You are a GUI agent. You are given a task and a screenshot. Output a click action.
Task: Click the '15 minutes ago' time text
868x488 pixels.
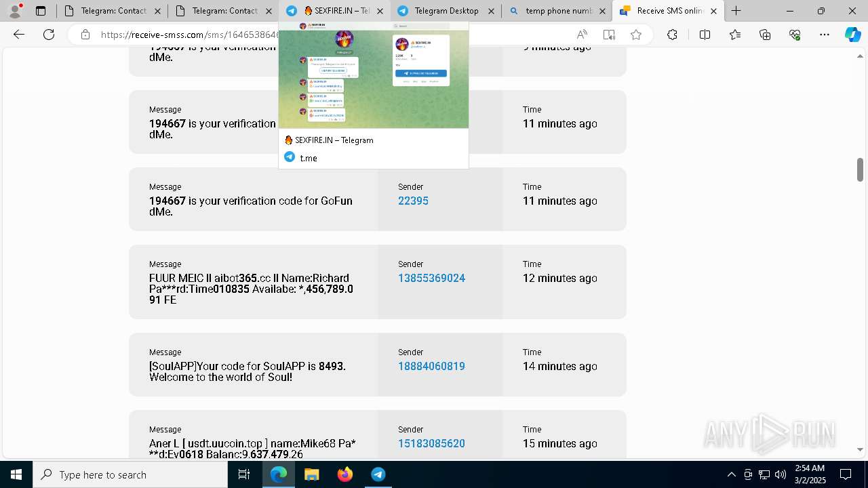click(x=560, y=443)
